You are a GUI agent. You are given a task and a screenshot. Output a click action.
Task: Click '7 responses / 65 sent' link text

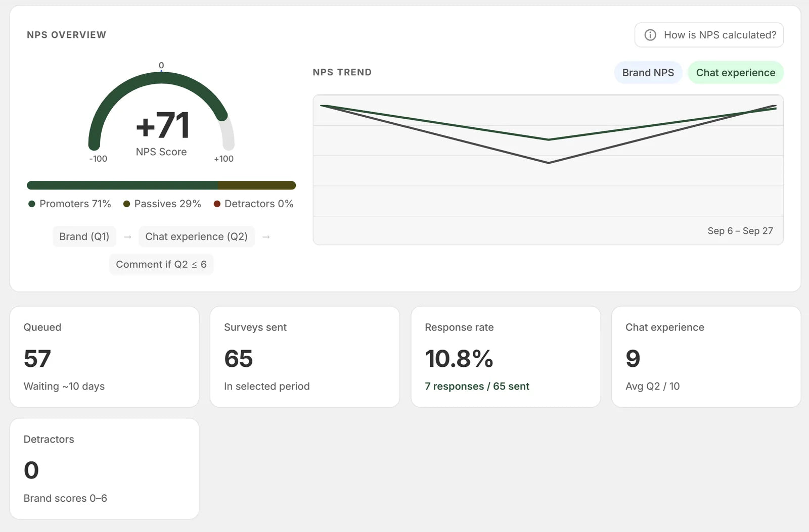pos(477,386)
